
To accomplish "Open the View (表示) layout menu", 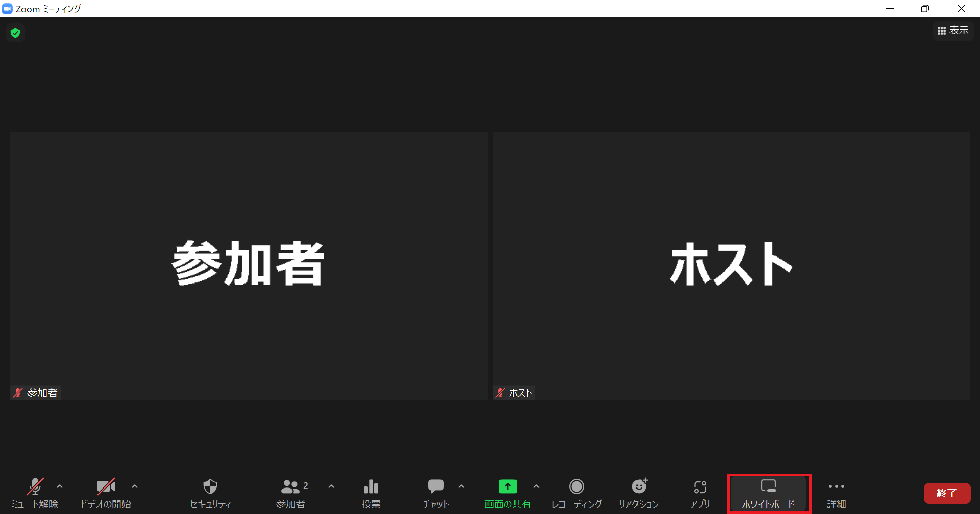I will point(953,31).
